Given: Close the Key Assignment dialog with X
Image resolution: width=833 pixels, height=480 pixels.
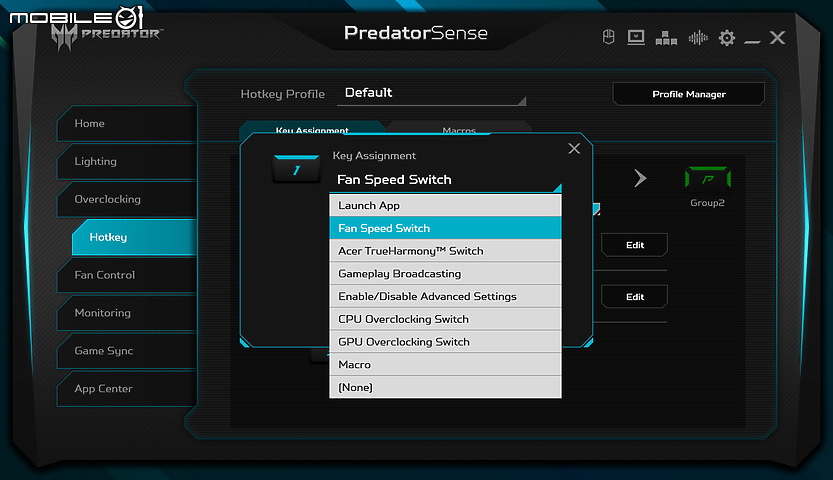Looking at the screenshot, I should coord(574,149).
